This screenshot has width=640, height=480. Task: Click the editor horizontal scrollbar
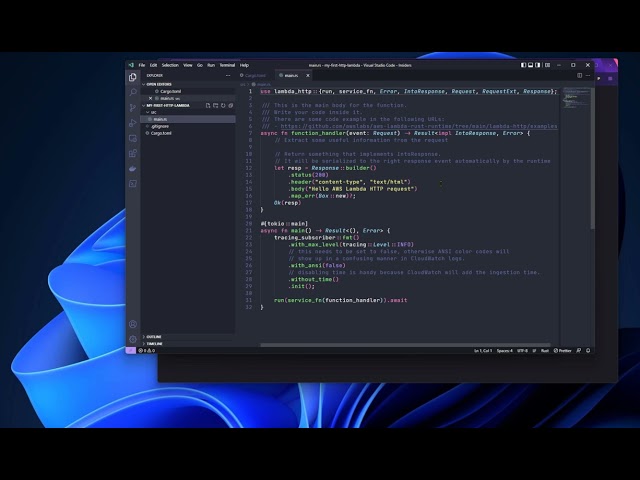coord(405,345)
